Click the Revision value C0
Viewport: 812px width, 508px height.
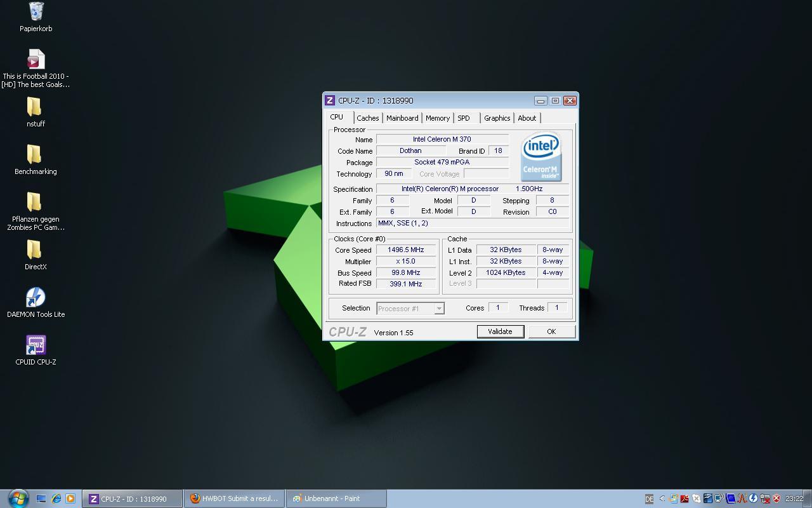[552, 211]
